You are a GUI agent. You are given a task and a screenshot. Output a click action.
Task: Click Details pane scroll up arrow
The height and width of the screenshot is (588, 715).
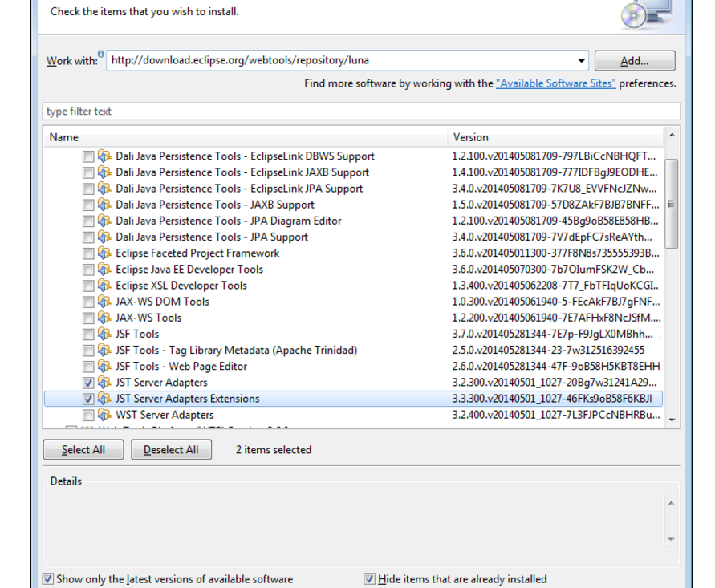(x=671, y=503)
